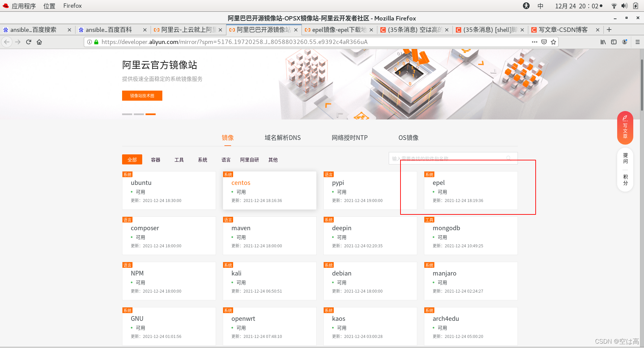Select the 全部 filter button
Image resolution: width=644 pixels, height=348 pixels.
coord(132,160)
